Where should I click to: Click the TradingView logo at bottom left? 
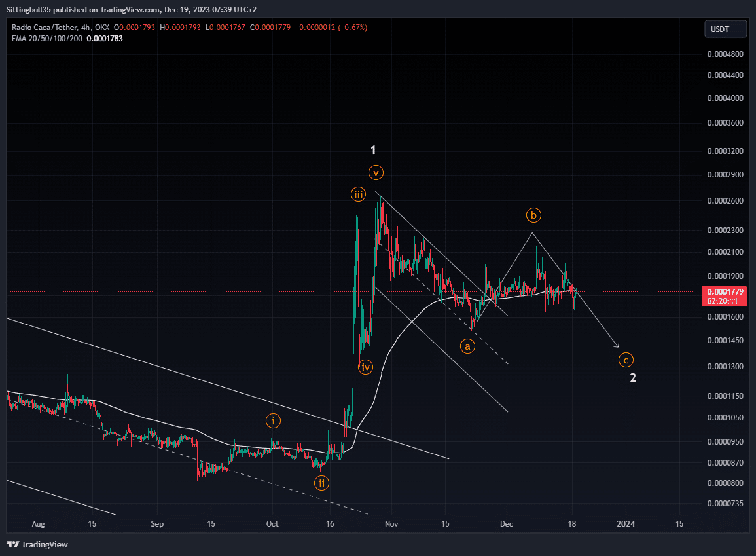tap(38, 544)
